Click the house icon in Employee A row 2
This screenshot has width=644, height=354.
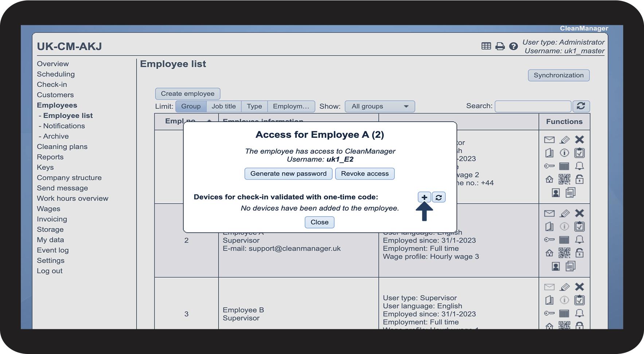click(x=549, y=253)
